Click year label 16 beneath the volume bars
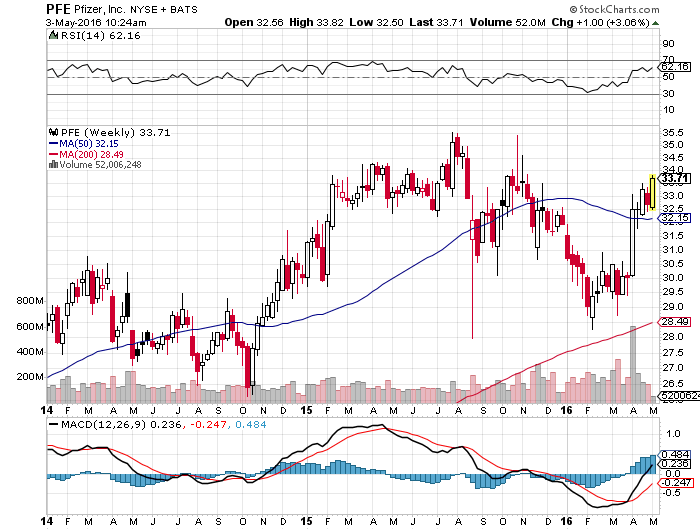Image resolution: width=700 pixels, height=530 pixels. click(566, 410)
